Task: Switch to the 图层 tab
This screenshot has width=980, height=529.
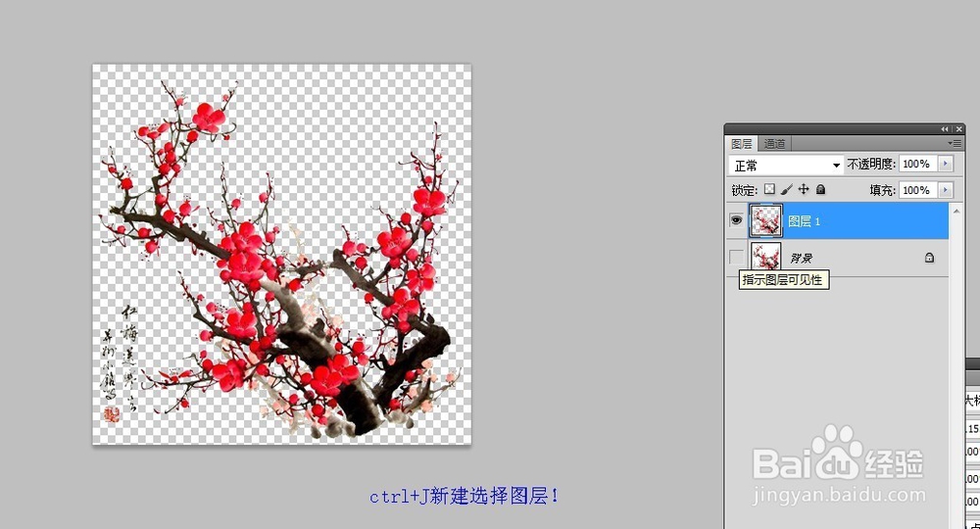Action: click(x=741, y=144)
